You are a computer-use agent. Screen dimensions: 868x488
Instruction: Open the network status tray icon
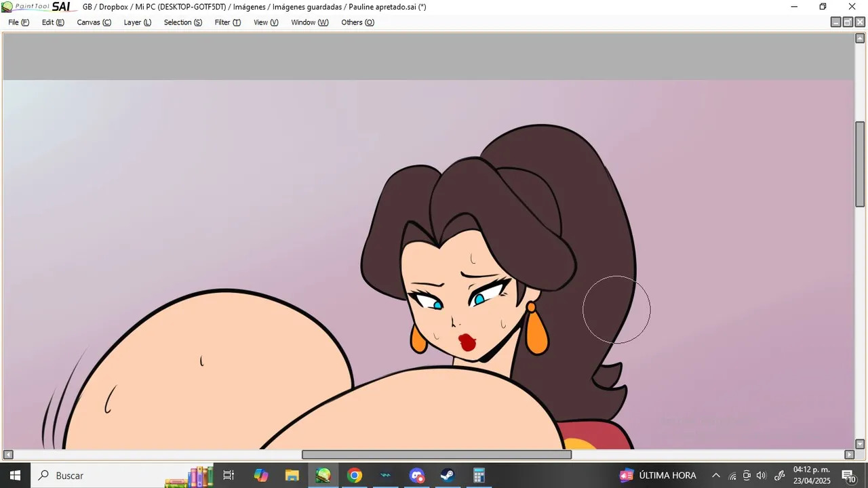coord(732,476)
